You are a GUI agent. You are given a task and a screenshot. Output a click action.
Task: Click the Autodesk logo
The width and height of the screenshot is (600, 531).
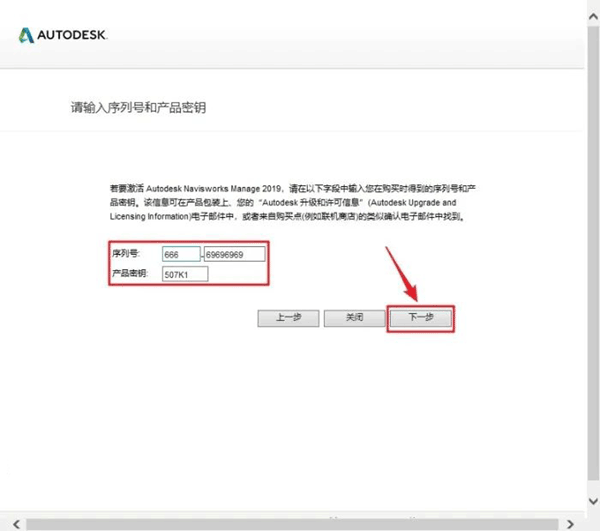coord(63,35)
